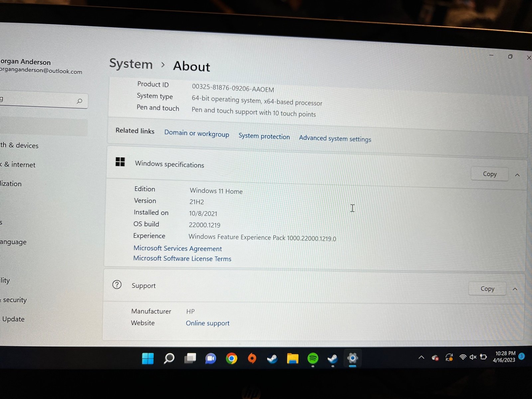Click the Windows logo beside Windows specifications
This screenshot has height=399, width=532.
click(x=120, y=162)
